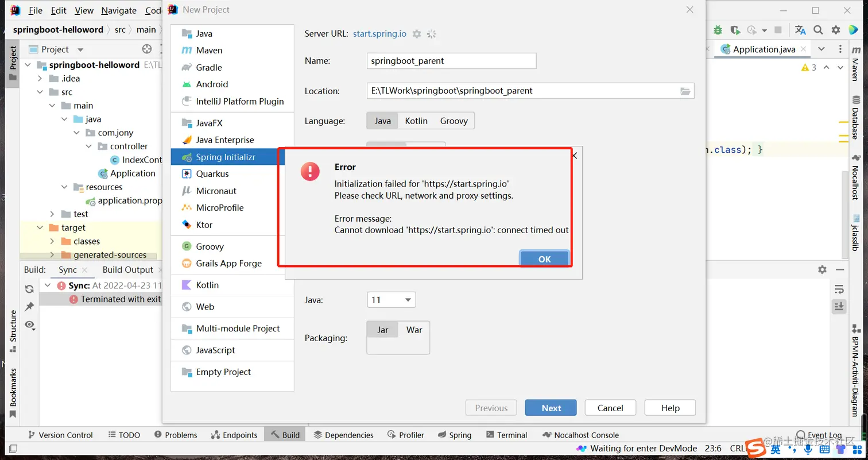The height and width of the screenshot is (460, 868).
Task: Click the Next button
Action: (x=551, y=408)
